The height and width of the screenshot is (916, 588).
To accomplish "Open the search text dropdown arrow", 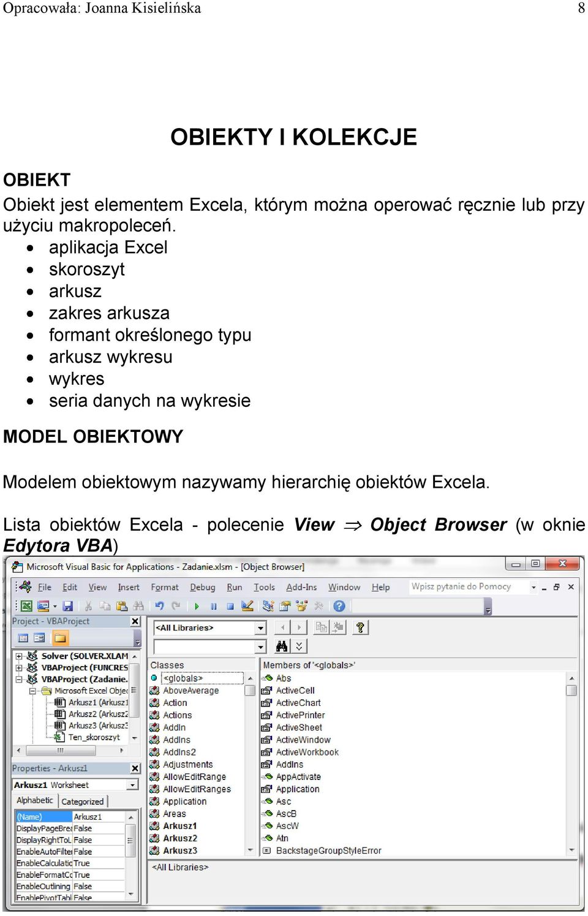I will [x=261, y=647].
